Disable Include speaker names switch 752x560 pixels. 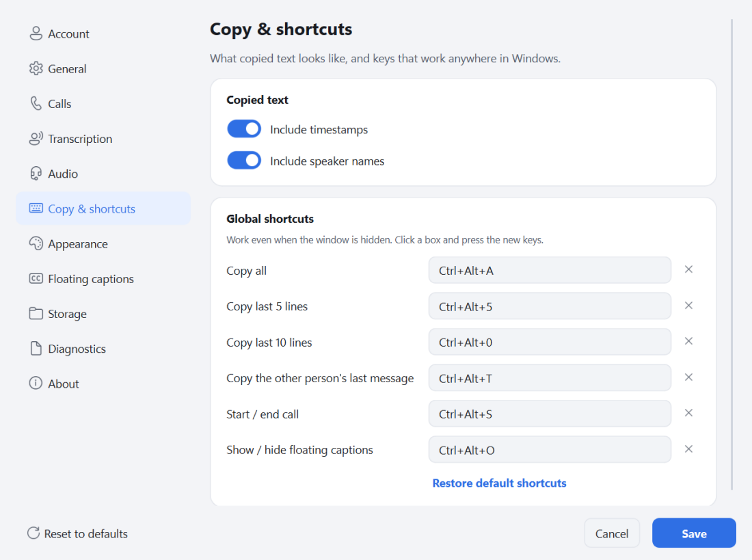pos(244,160)
